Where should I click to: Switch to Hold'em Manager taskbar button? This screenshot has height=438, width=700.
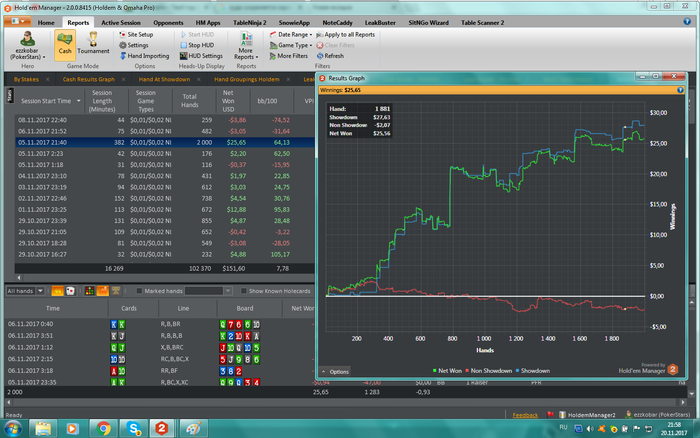162,429
